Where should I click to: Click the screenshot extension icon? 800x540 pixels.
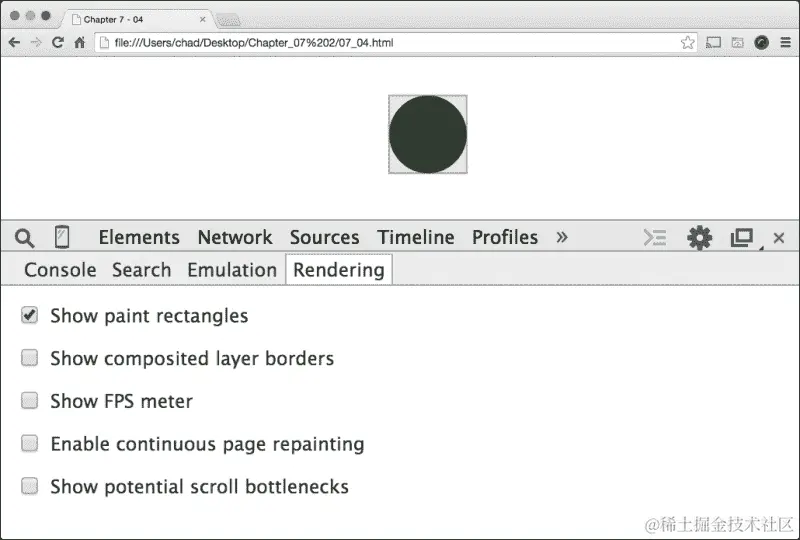click(737, 42)
